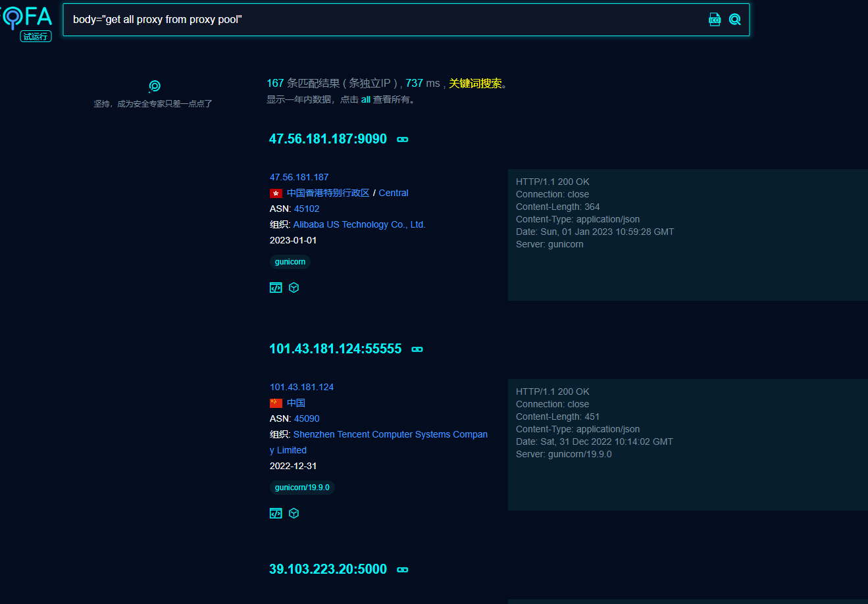Open result 39.103.223.20:5000
The image size is (868, 604).
point(328,569)
